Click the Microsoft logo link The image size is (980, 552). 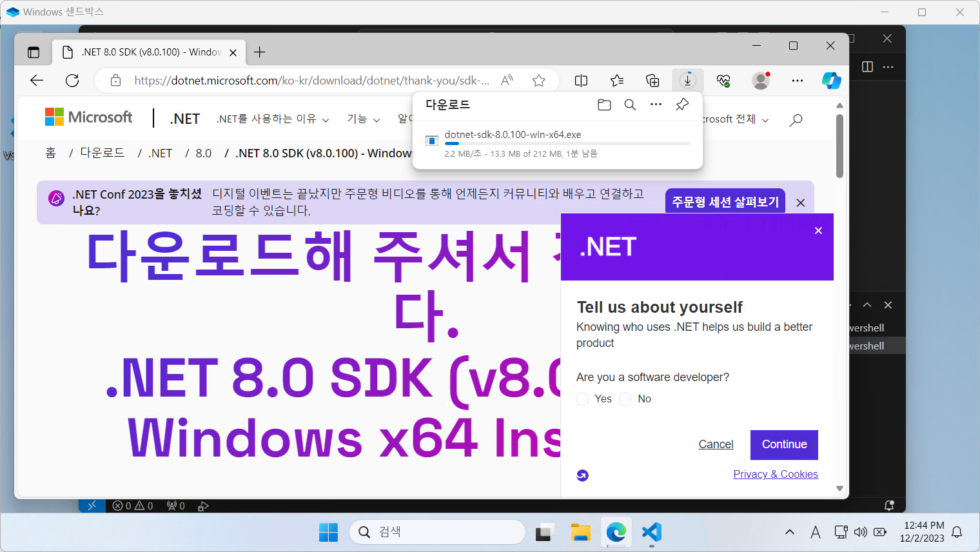tap(89, 117)
